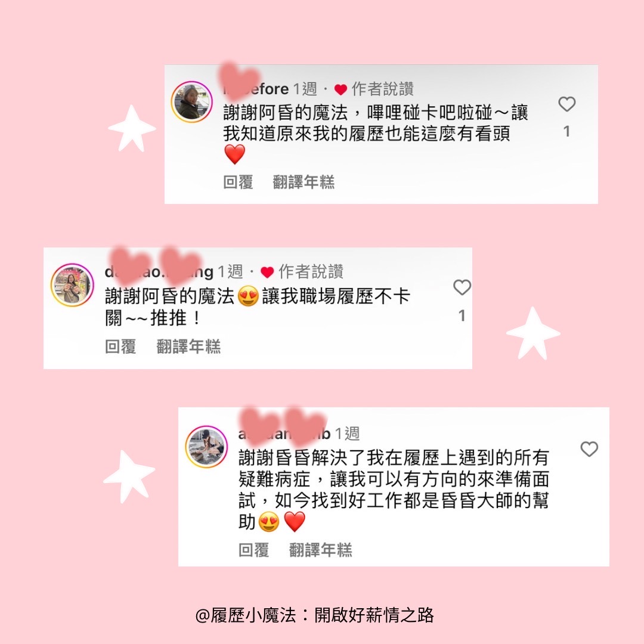
Task: Like the comment about 疑難病症
Action: [x=589, y=449]
